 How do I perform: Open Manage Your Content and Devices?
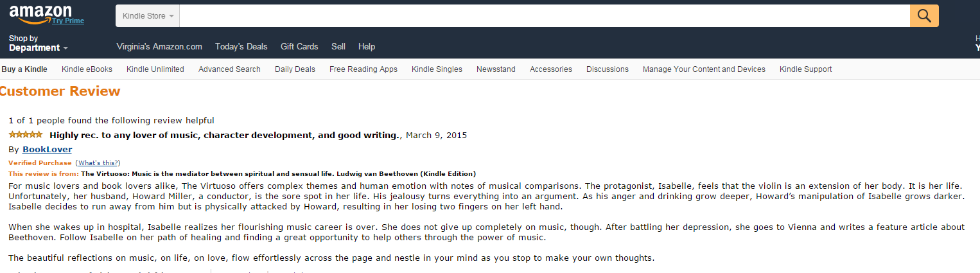(x=704, y=69)
